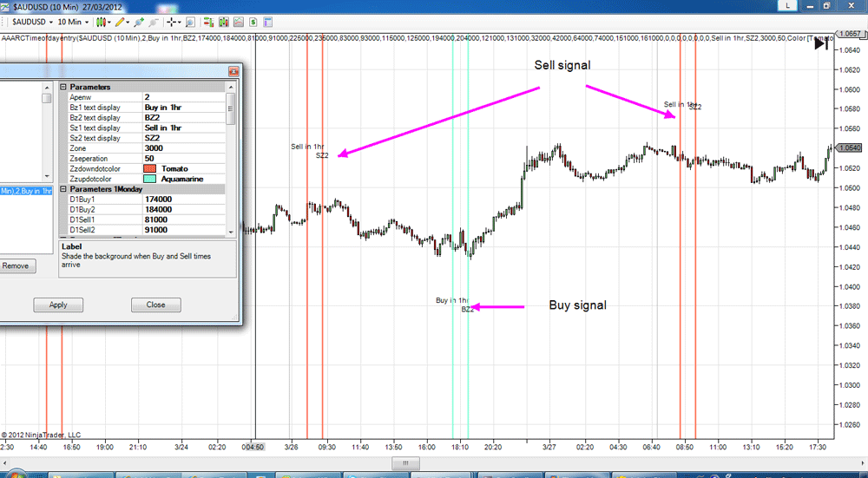
Task: Click the indicator list scroll up arrow
Action: click(47, 88)
